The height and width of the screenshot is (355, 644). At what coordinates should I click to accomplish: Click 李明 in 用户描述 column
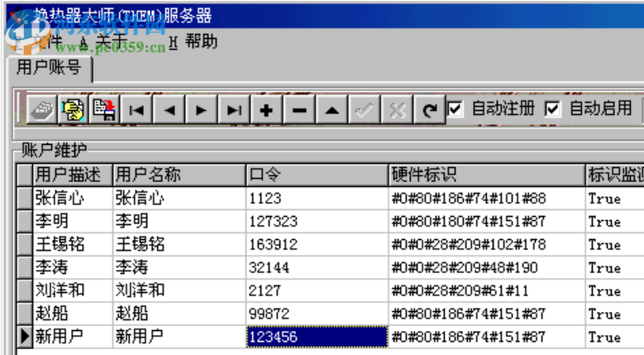tap(73, 222)
